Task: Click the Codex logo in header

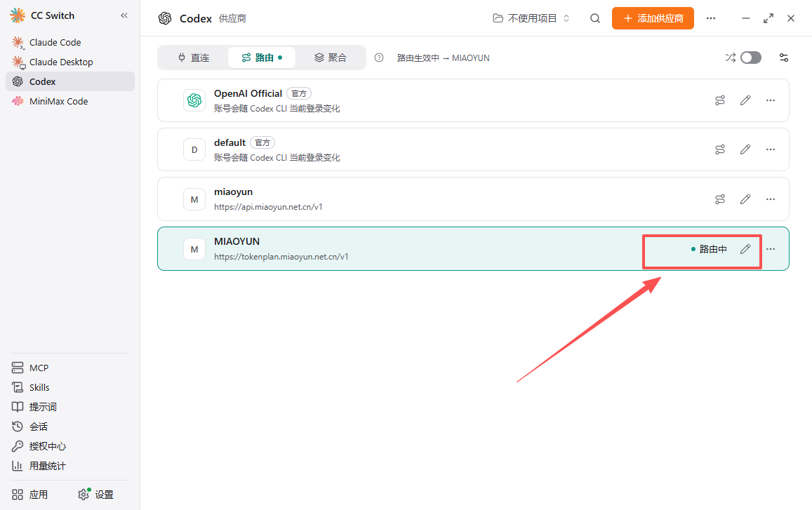Action: (x=165, y=19)
